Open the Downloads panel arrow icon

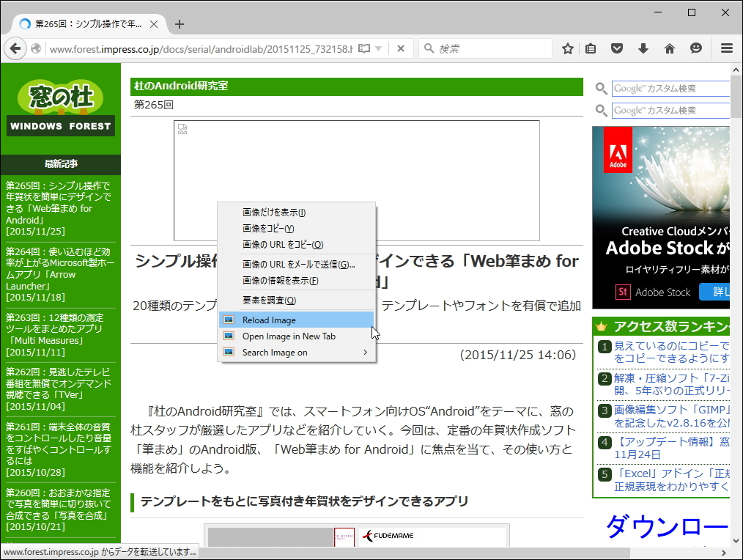[643, 48]
